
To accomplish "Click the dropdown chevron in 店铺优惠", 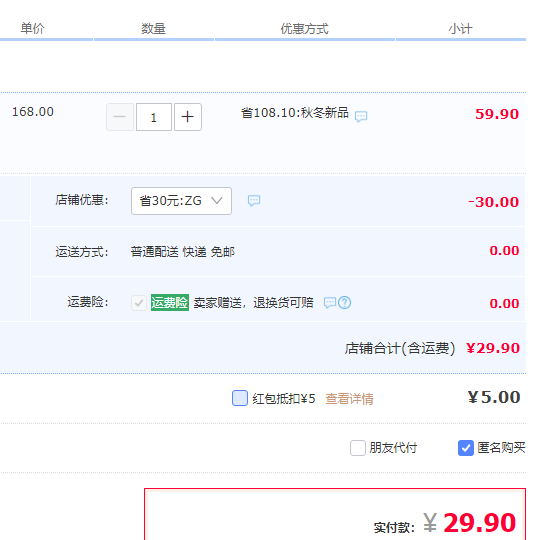I will tap(217, 201).
